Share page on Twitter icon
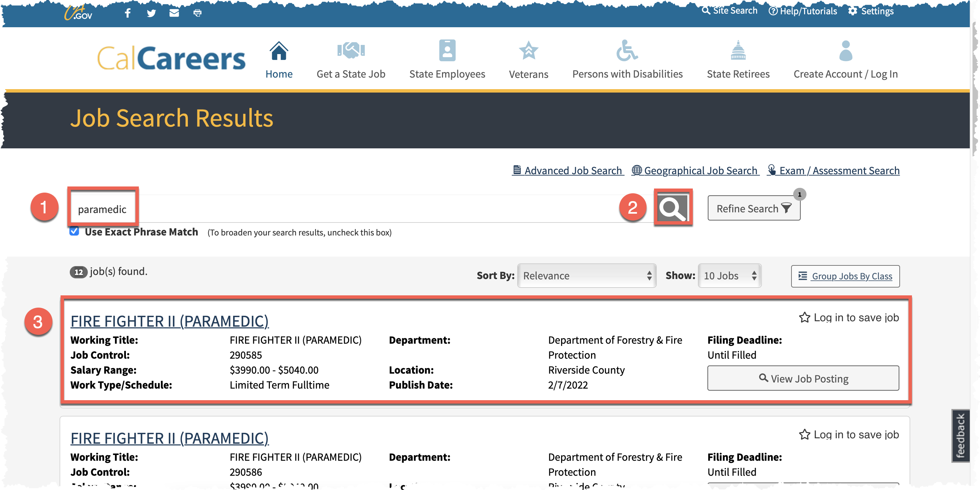 pyautogui.click(x=151, y=13)
